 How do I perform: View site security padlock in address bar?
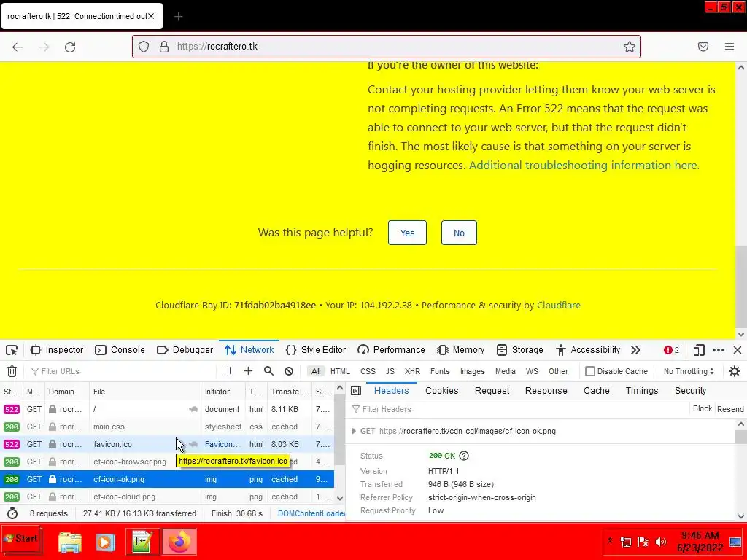(164, 47)
